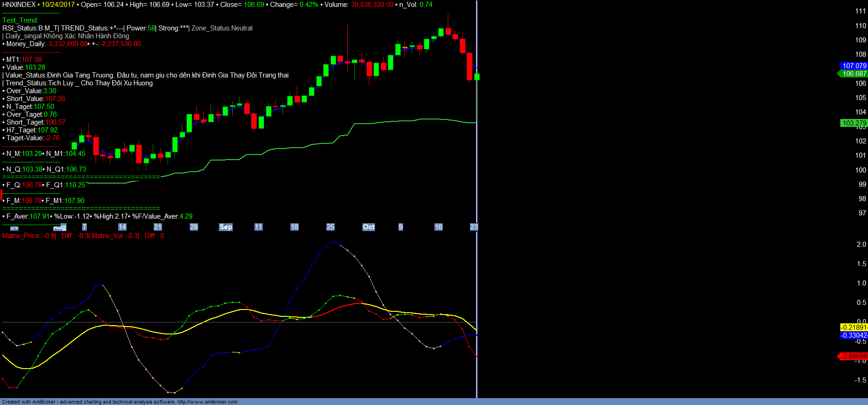Click the Test_Trend indicator label
Screen dimensions: 868x405
(x=20, y=20)
